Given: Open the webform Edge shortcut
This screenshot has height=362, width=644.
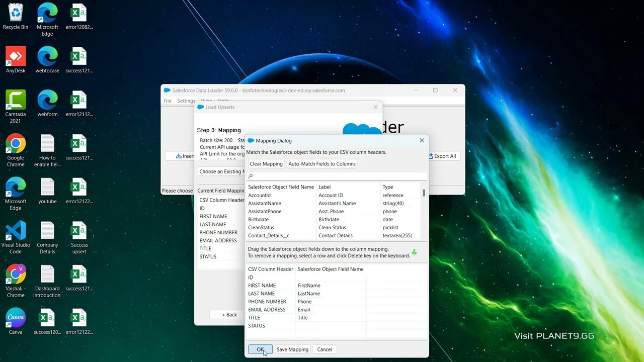Looking at the screenshot, I should (x=47, y=104).
